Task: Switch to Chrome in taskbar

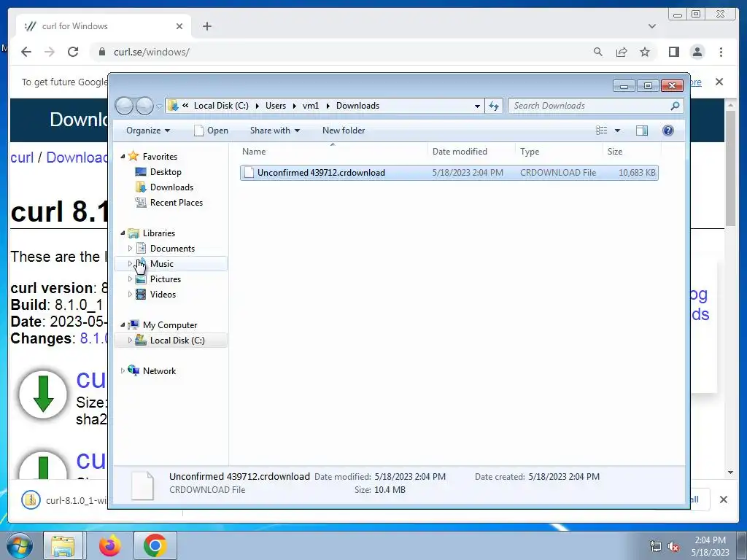Action: pyautogui.click(x=155, y=545)
